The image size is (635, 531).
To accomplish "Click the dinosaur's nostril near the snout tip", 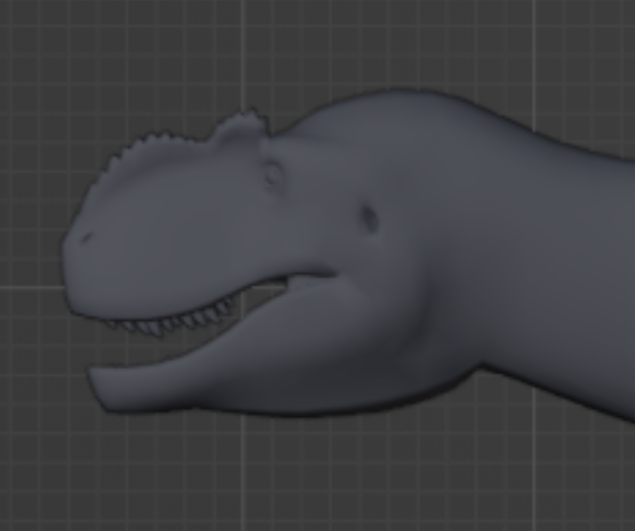I will pos(85,239).
